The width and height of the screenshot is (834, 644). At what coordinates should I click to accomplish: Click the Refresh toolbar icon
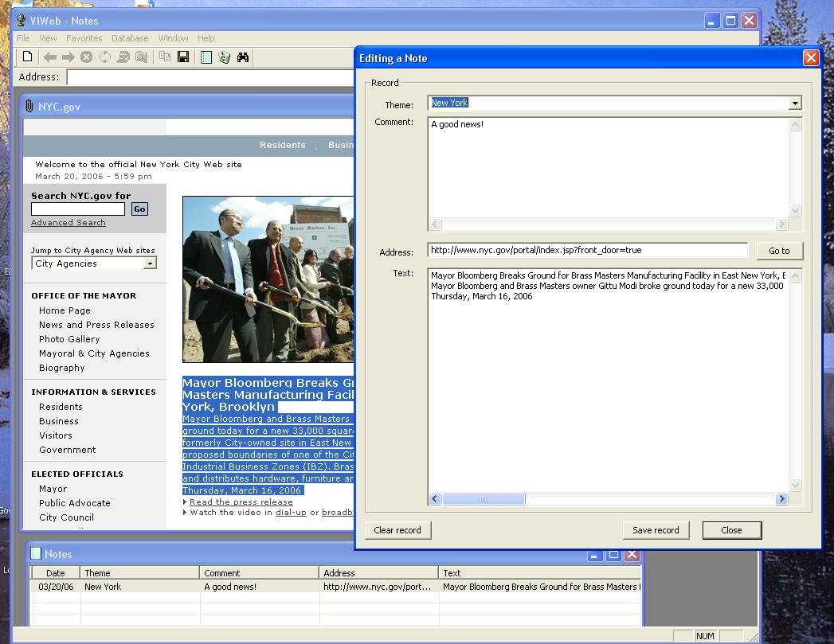pyautogui.click(x=105, y=57)
